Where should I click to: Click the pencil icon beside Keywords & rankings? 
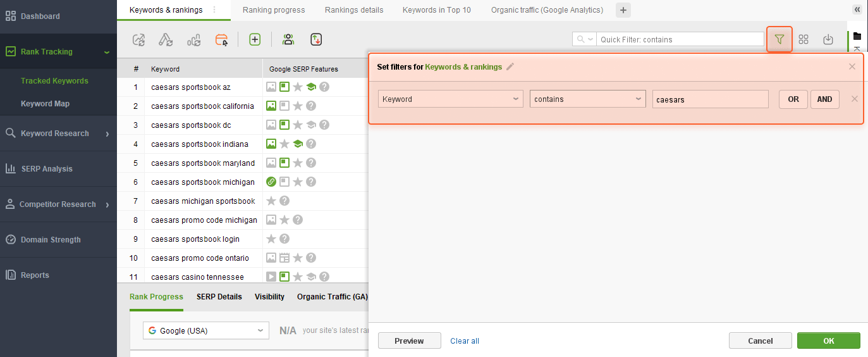[x=510, y=66]
